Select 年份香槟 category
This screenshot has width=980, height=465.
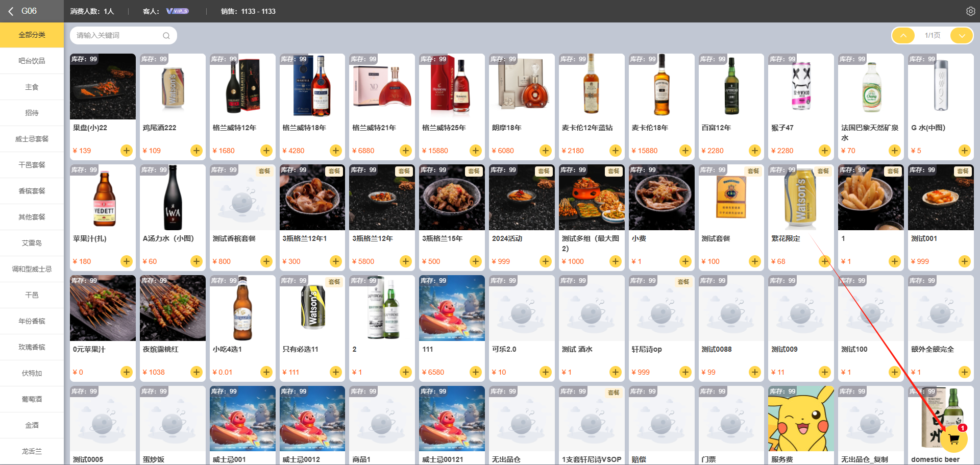(32, 321)
